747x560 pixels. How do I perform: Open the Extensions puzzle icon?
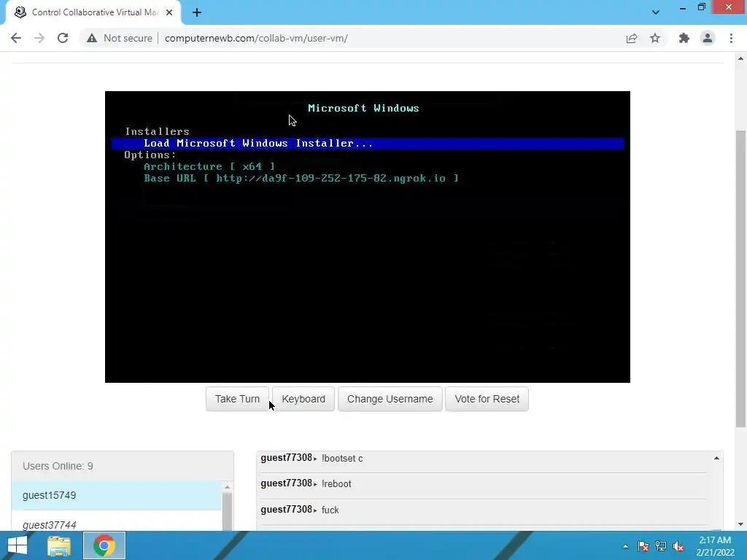coord(684,38)
